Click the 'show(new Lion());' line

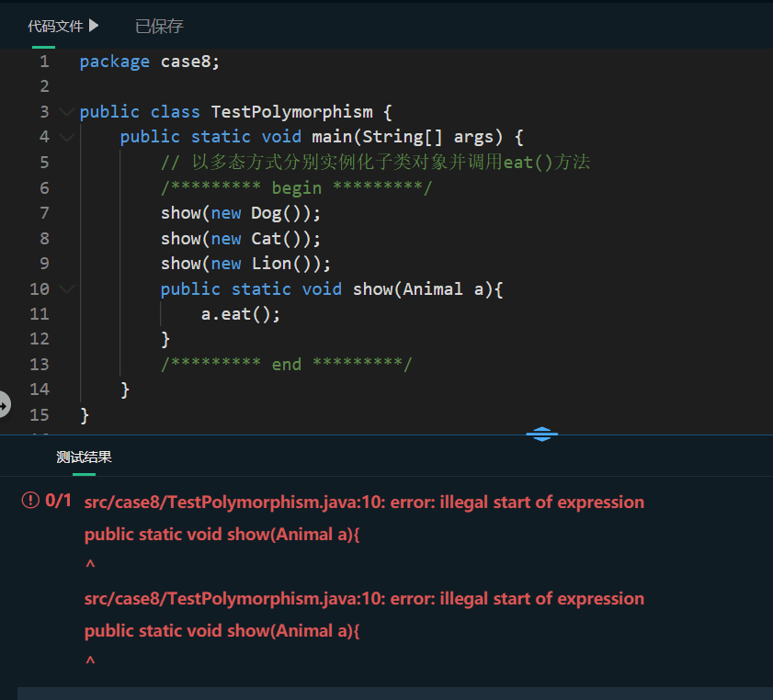point(245,264)
